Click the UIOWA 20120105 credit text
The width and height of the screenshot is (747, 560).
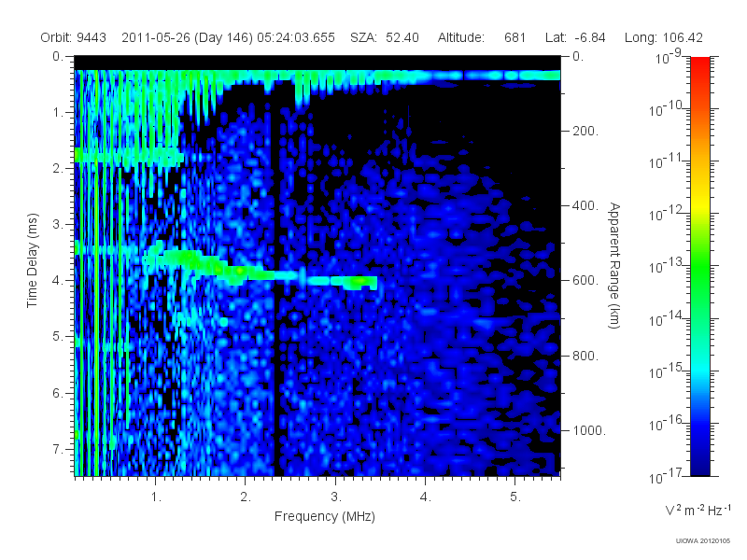703,540
